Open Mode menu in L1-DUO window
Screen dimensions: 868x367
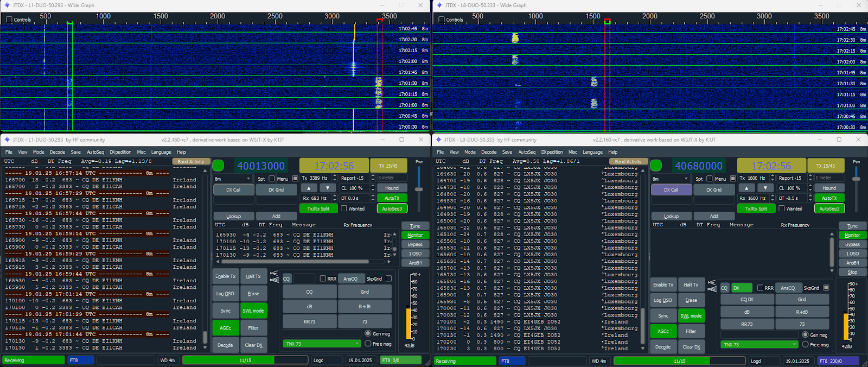point(39,152)
